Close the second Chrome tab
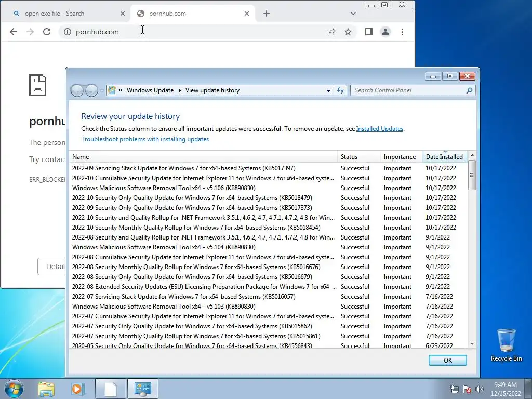The height and width of the screenshot is (399, 532). 247,14
